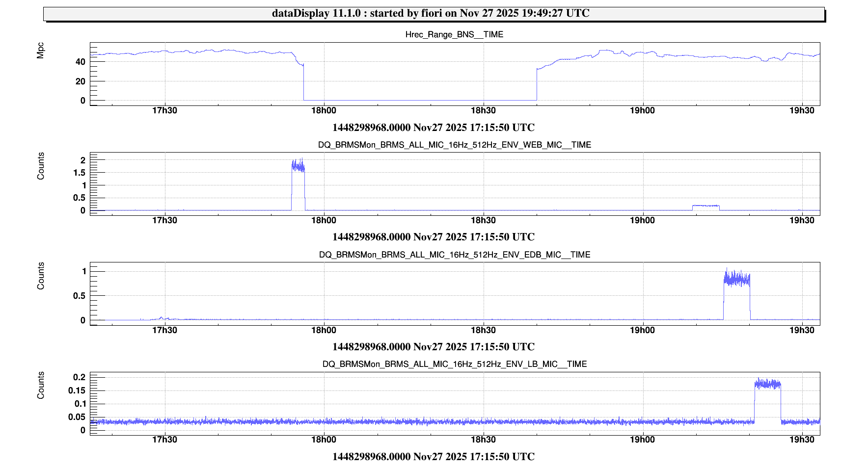Click the GPS timestamp below the Hrec plot

(433, 128)
